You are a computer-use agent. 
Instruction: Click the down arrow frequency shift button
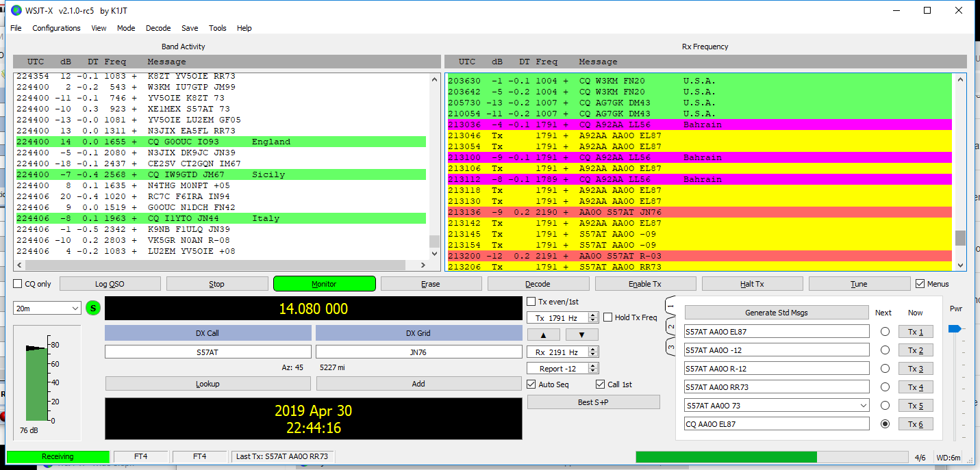click(x=581, y=335)
